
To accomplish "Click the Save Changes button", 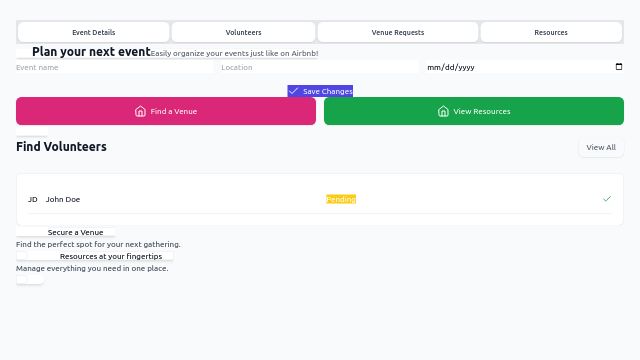I will click(x=320, y=91).
